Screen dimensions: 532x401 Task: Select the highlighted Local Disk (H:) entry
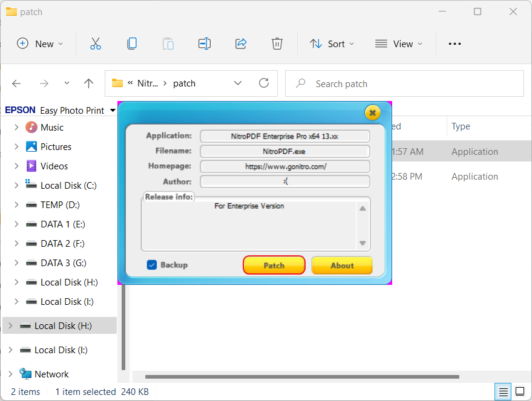(x=60, y=326)
